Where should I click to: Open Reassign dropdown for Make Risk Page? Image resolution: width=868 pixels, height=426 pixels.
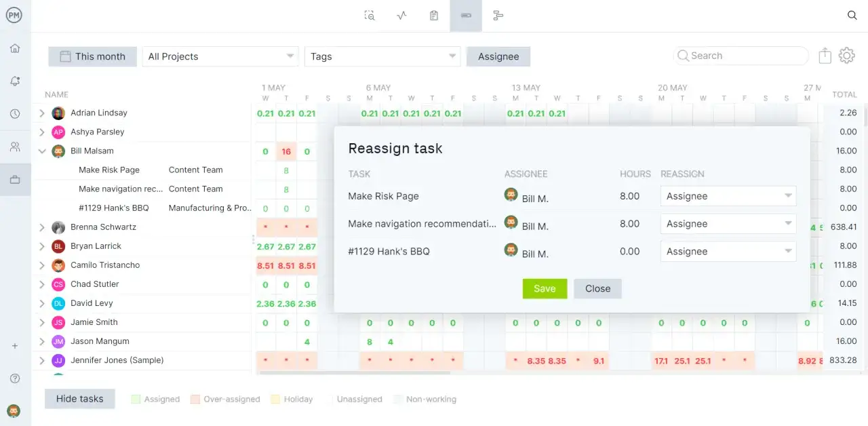click(x=728, y=196)
